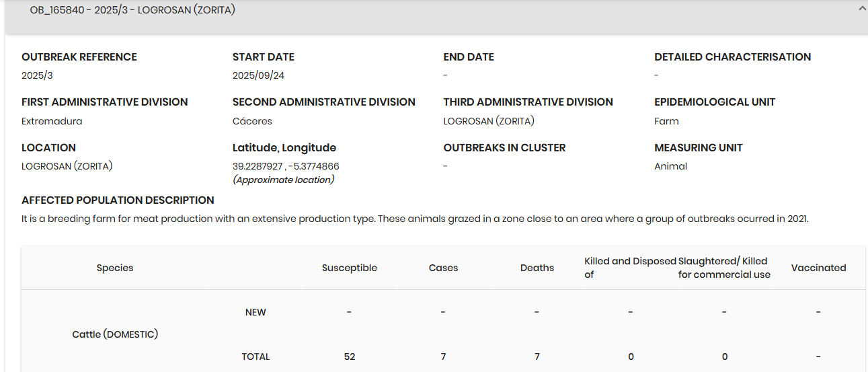Select the Susceptible column header
868x372 pixels.
pos(349,268)
